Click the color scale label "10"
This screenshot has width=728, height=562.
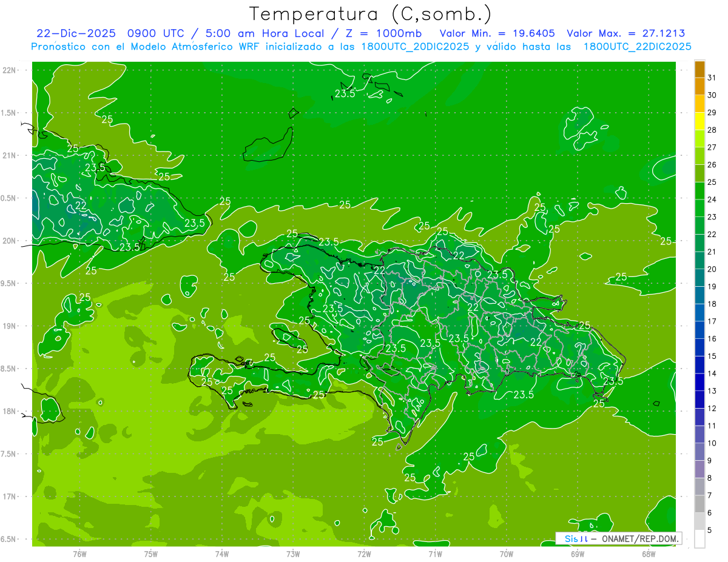[x=712, y=443]
